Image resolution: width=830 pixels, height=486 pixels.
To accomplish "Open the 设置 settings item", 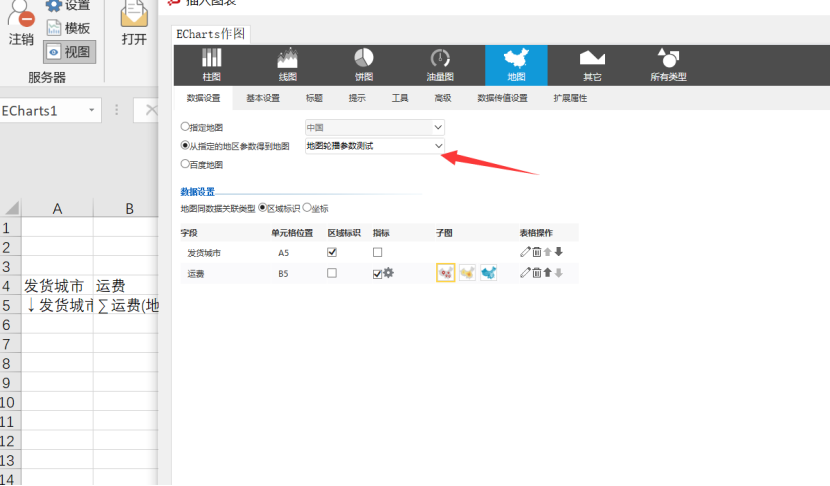I will [x=68, y=6].
